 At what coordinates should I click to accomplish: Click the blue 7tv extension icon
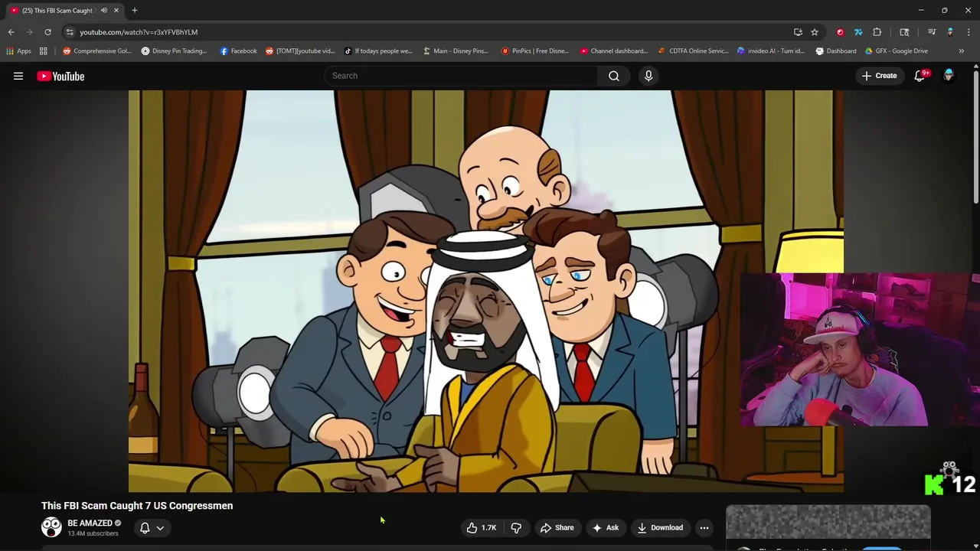[x=858, y=32]
